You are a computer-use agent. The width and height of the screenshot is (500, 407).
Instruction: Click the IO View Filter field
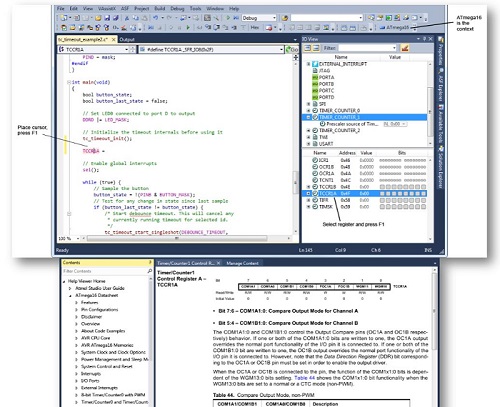[367, 48]
